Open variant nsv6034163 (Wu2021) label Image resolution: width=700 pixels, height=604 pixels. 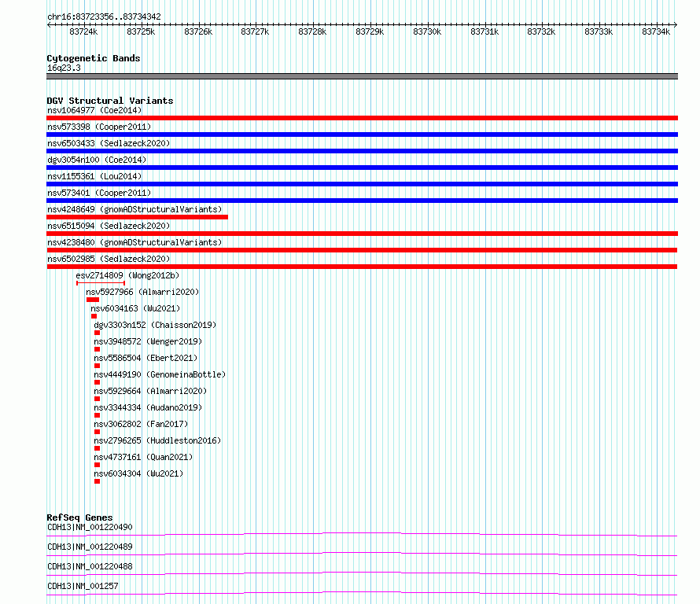point(135,308)
